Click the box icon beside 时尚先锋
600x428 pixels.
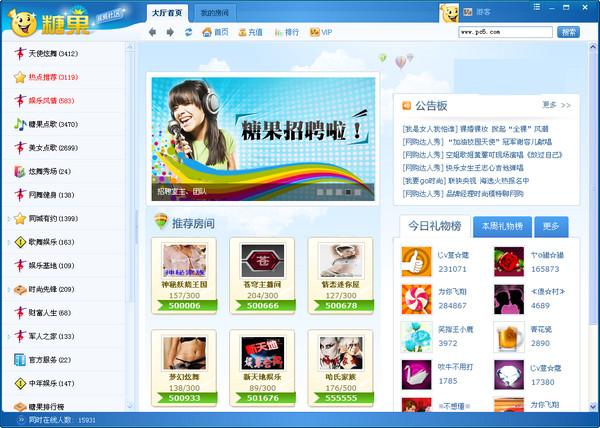(x=20, y=290)
